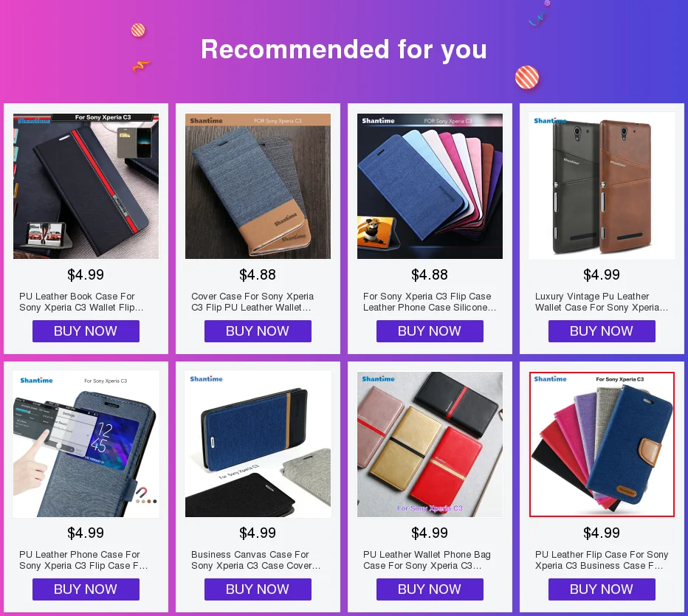The width and height of the screenshot is (688, 616).
Task: Click BUY NOW for Business Canvas Case
Action: 258,589
